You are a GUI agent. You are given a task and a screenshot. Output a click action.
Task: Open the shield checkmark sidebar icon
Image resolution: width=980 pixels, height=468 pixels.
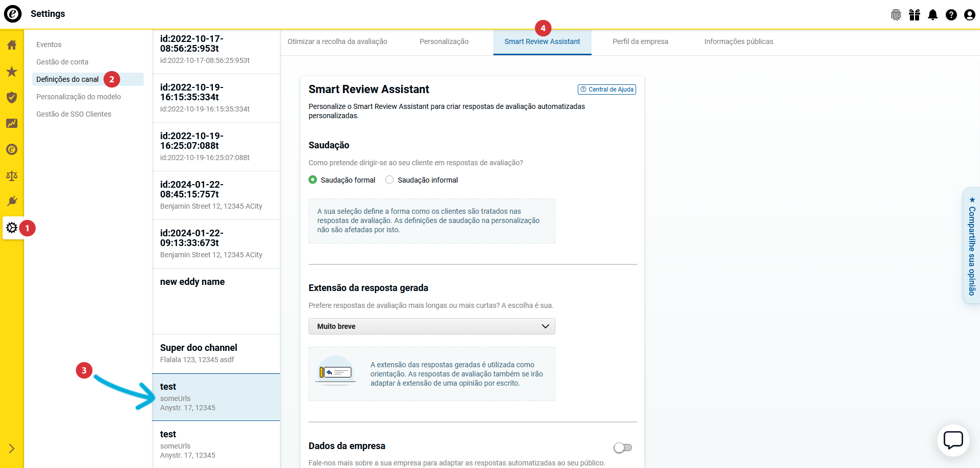pos(12,97)
